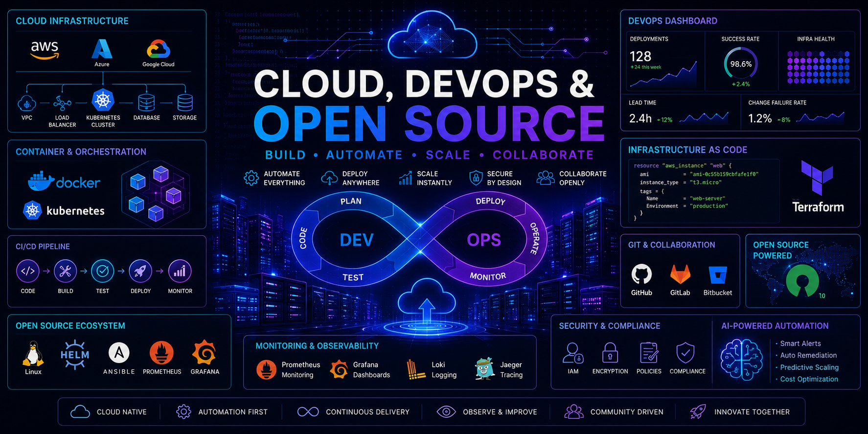Click the Terraform logo
This screenshot has width=868, height=434.
point(817,178)
